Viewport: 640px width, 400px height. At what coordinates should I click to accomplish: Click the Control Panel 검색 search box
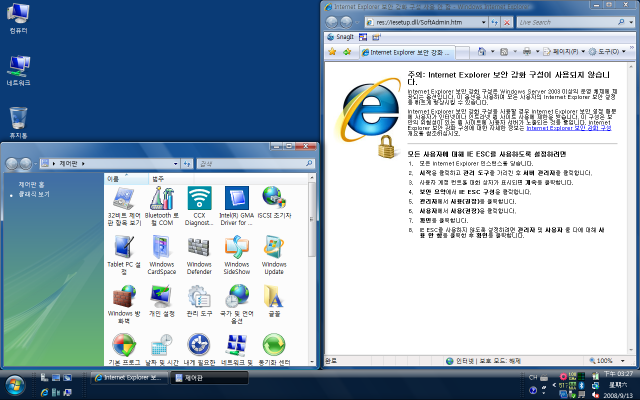(x=251, y=164)
